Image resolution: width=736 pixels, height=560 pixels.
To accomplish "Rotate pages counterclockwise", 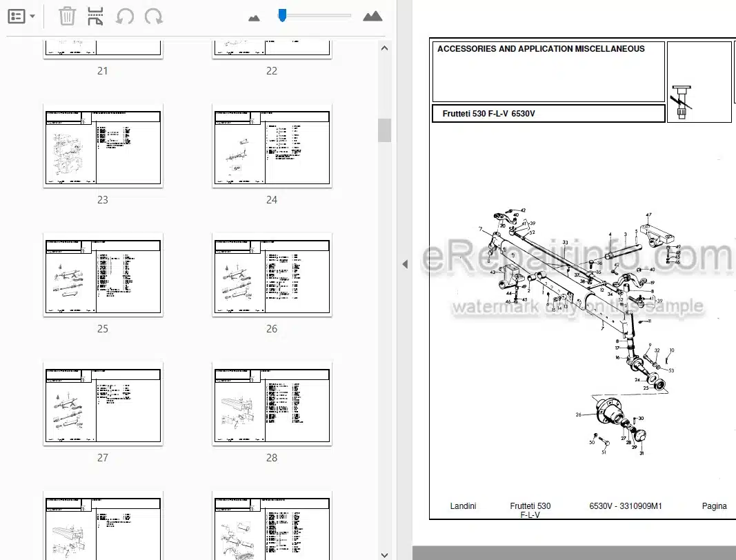I will coord(125,17).
